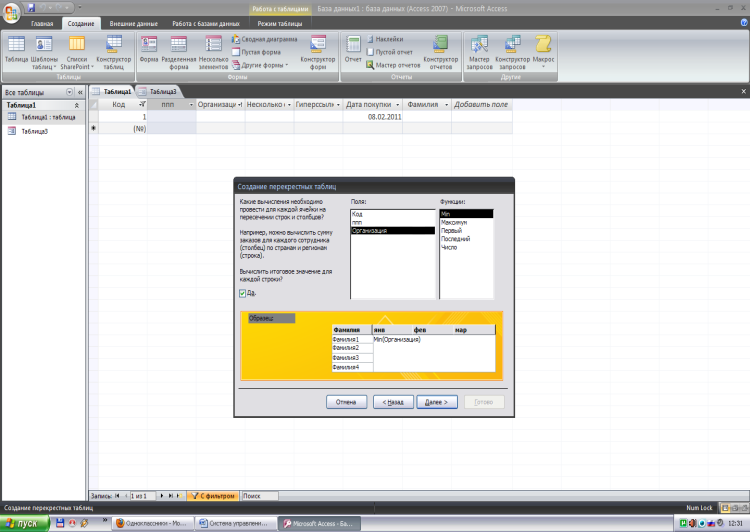Screen dimensions: 750x532
Task: Toggle the С фильтром filter button
Action: click(x=213, y=496)
